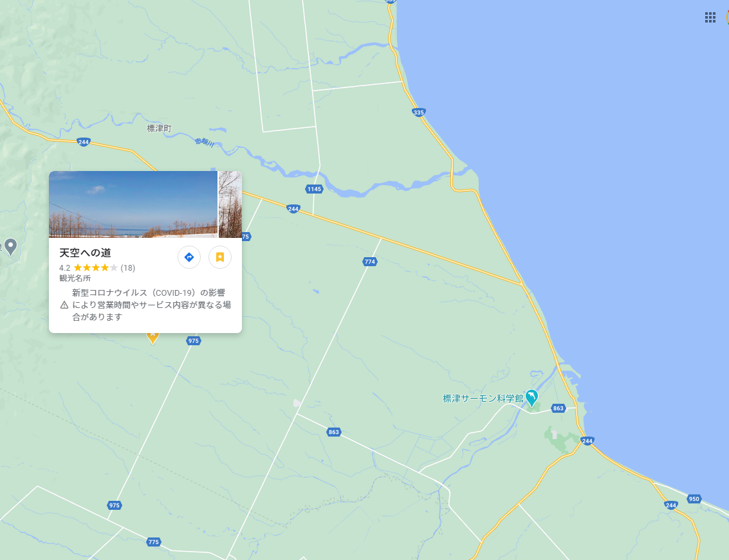Save 天空への道 with bookmark icon
Screen dimensions: 729x560
click(220, 257)
